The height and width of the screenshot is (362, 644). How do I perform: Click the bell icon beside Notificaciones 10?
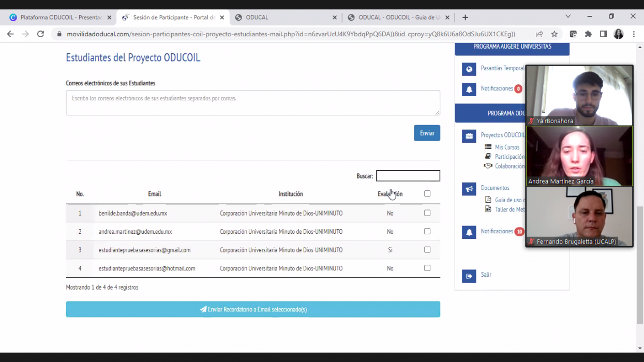(x=469, y=232)
